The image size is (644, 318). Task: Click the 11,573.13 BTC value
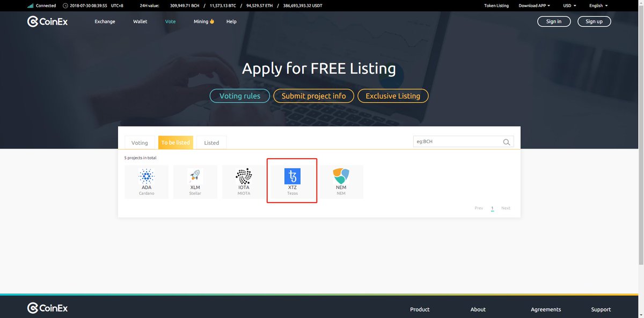pyautogui.click(x=223, y=5)
